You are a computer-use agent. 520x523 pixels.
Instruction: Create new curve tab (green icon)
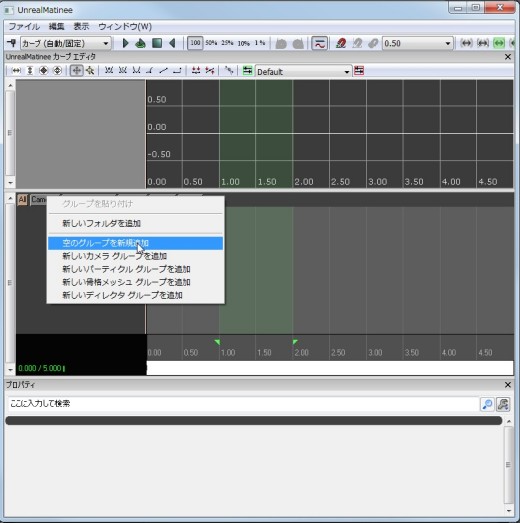[x=247, y=70]
